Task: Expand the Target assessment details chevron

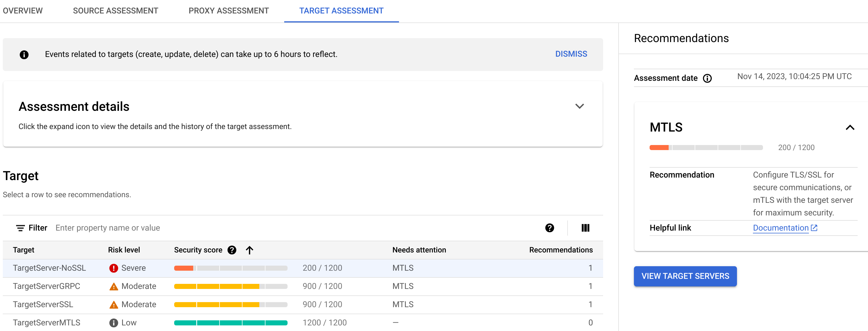Action: click(x=580, y=106)
